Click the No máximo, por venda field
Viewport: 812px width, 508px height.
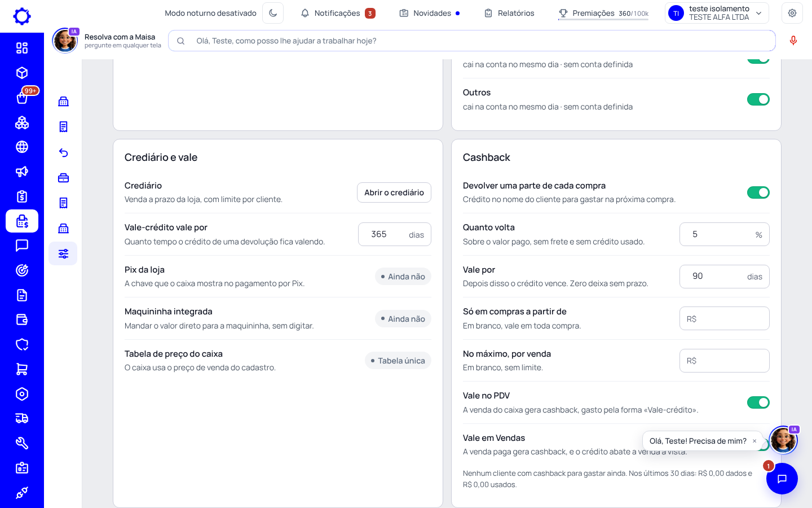(x=725, y=361)
